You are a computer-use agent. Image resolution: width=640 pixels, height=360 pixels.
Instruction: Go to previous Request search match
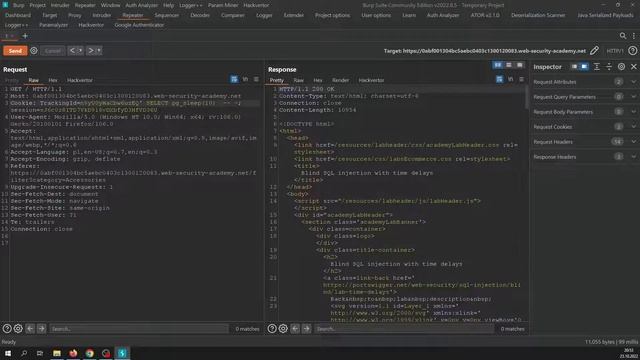pyautogui.click(x=30, y=329)
